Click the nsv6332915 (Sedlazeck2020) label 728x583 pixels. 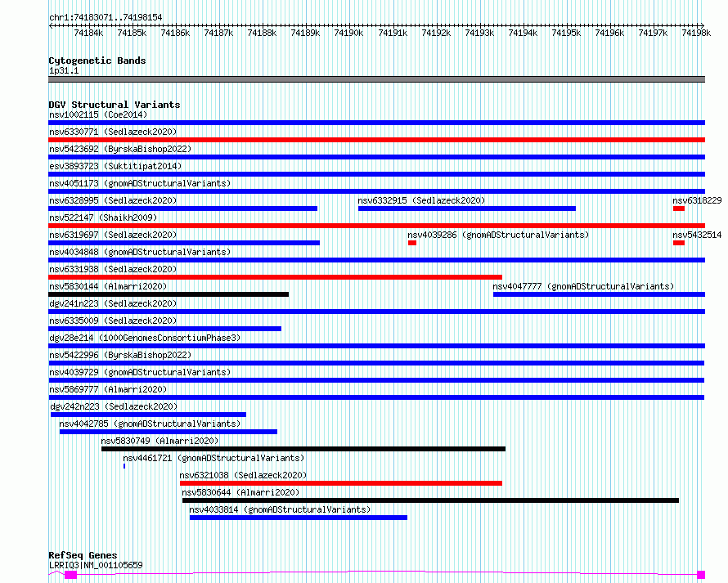[x=421, y=200]
